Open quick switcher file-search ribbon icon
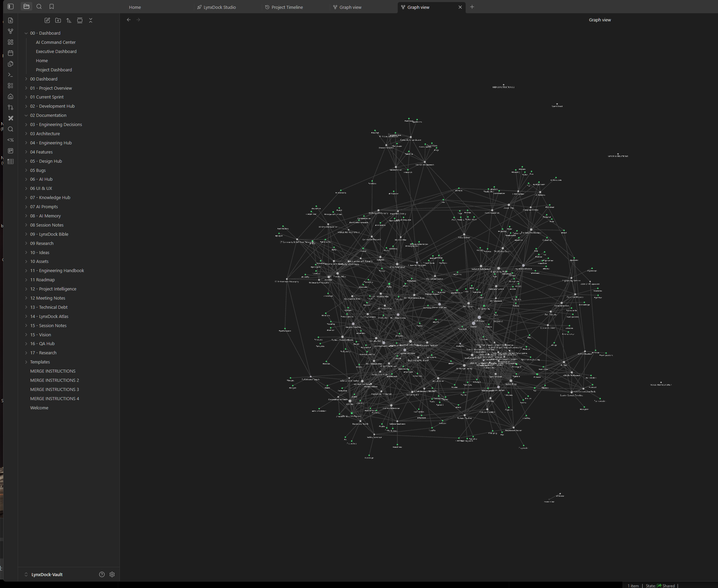This screenshot has width=718, height=588. point(11,20)
